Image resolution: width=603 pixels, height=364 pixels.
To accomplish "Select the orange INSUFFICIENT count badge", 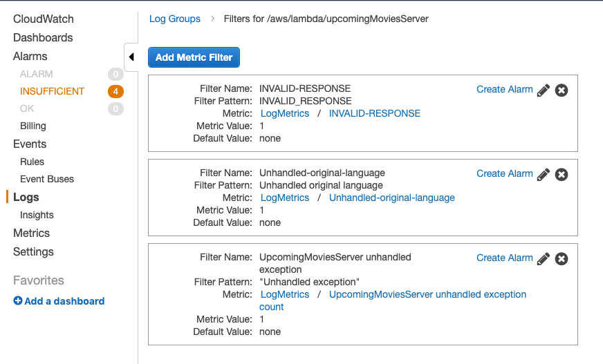I will tap(115, 91).
